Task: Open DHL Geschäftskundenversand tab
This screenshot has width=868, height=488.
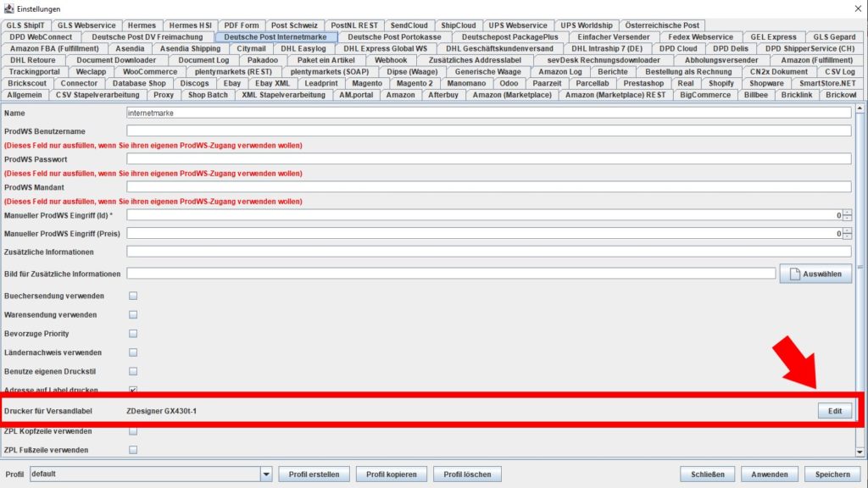Action: point(499,48)
